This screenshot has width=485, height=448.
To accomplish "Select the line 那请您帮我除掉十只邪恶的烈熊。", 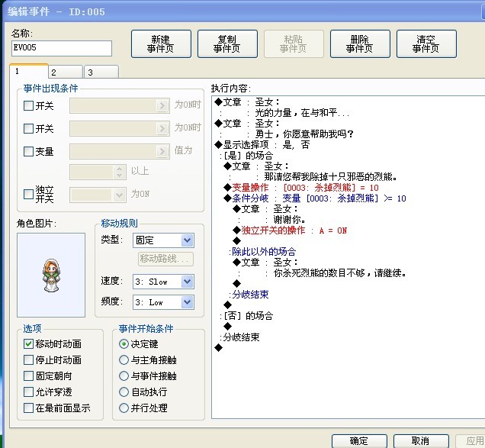I will click(330, 177).
